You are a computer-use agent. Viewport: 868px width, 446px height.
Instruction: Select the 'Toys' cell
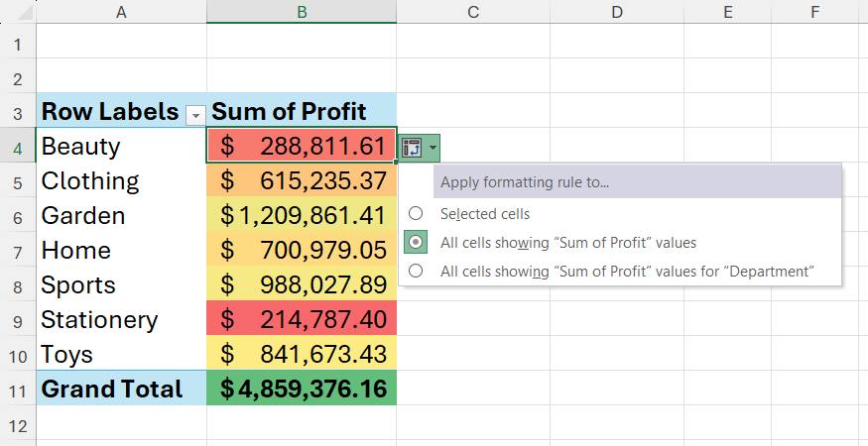click(x=121, y=353)
